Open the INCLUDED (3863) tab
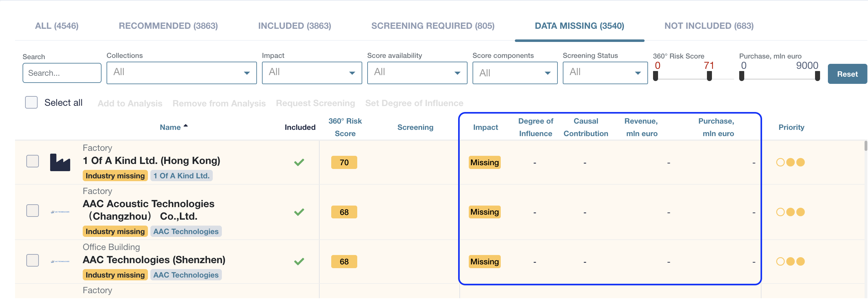The width and height of the screenshot is (868, 301). click(x=295, y=26)
